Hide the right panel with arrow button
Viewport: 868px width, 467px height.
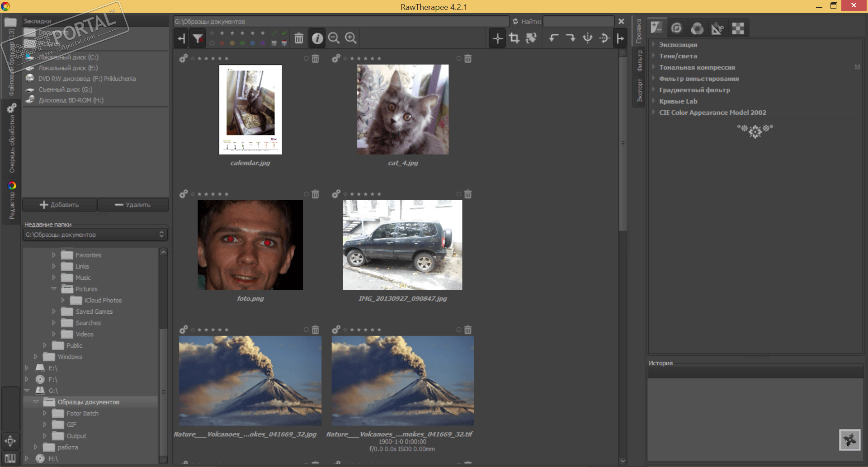(x=620, y=38)
